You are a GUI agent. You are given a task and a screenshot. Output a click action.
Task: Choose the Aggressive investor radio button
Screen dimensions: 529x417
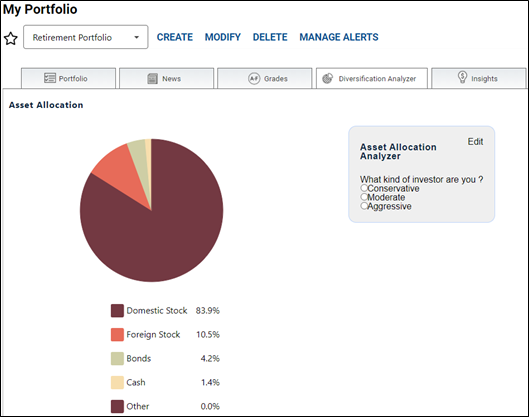coord(363,206)
